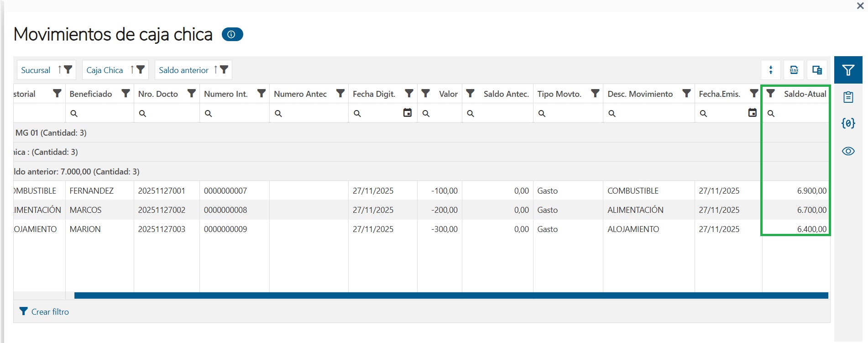
Task: Toggle the eye visibility icon in sidebar
Action: (x=848, y=151)
